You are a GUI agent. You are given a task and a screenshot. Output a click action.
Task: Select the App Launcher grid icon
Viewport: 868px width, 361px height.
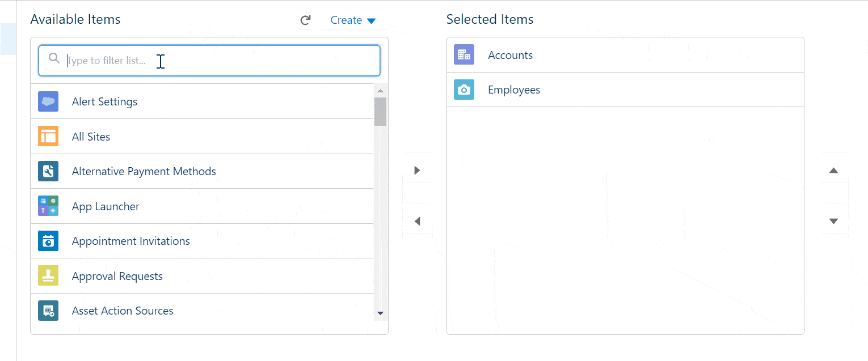click(x=48, y=206)
